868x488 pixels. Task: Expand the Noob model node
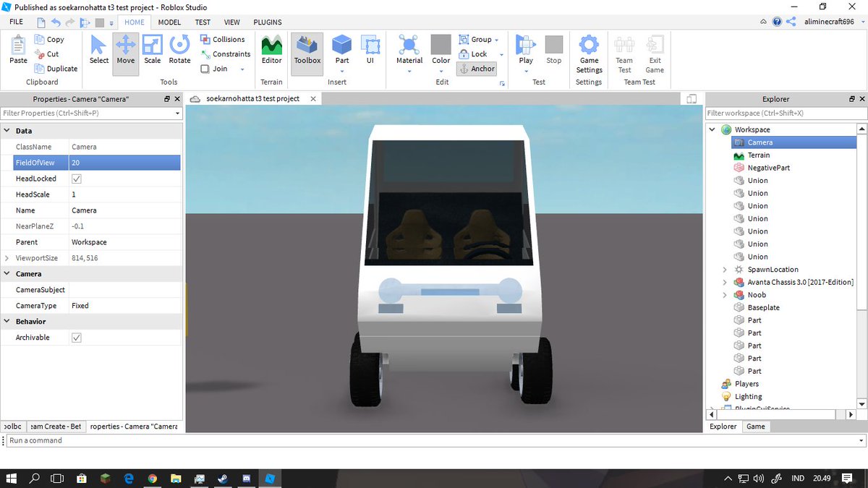(726, 295)
